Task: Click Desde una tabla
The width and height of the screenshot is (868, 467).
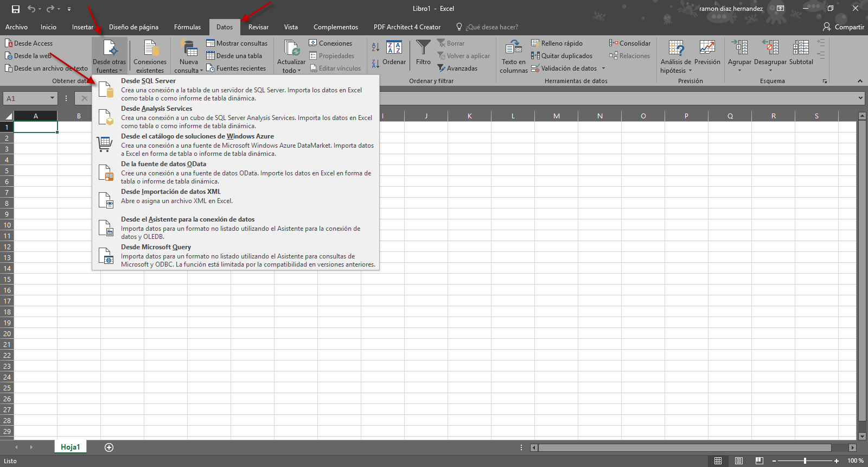Action: pos(234,56)
